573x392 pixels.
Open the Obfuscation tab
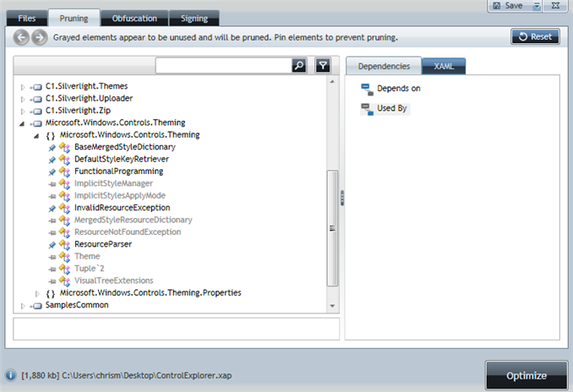click(x=134, y=19)
